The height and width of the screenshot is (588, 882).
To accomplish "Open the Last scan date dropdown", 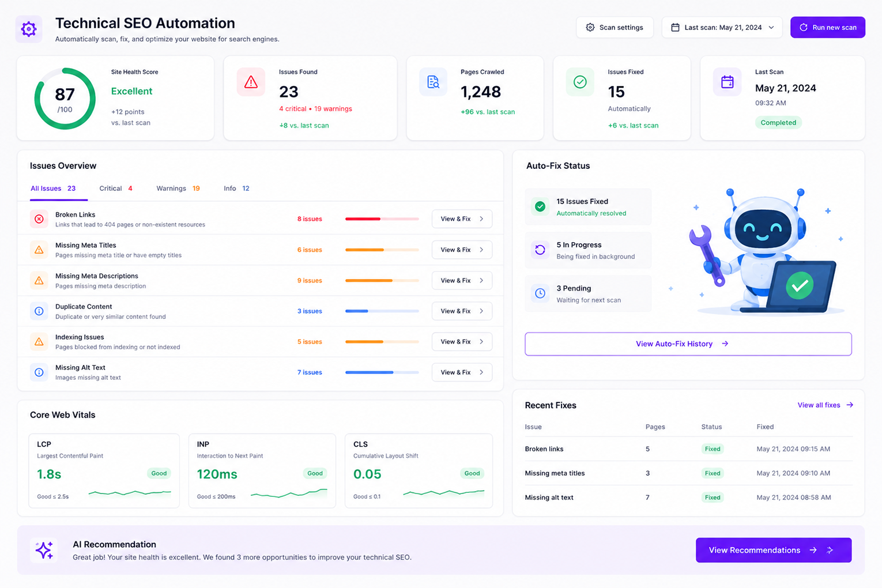I will pos(722,27).
